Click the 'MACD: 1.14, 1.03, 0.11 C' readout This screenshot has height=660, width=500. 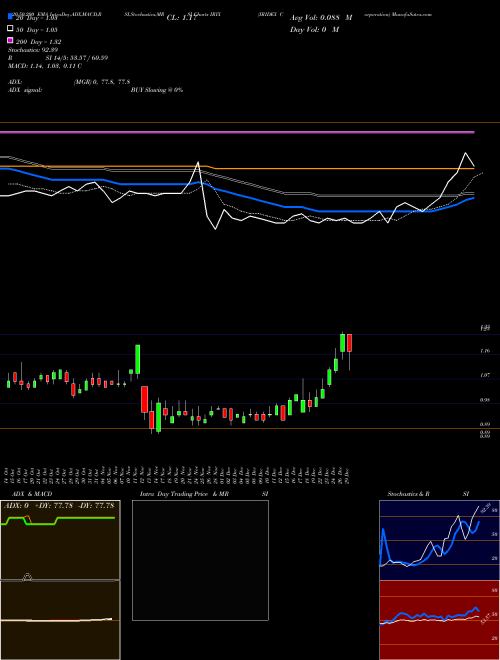(x=45, y=66)
